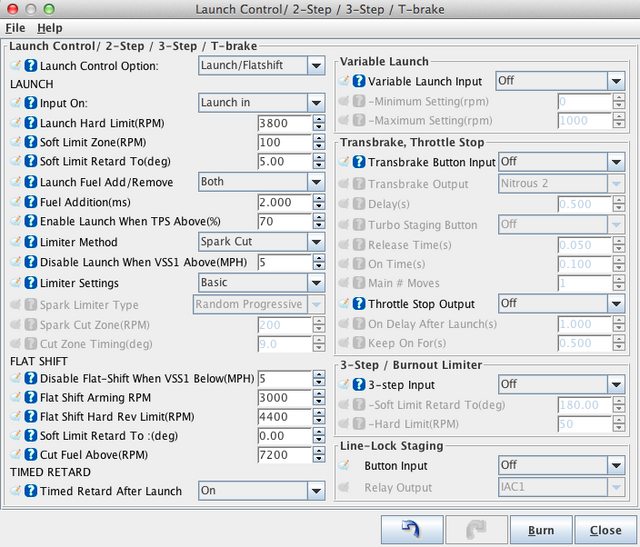Click help icon for Soft Limit Retard To(deg)
This screenshot has height=547, width=640.
31,161
